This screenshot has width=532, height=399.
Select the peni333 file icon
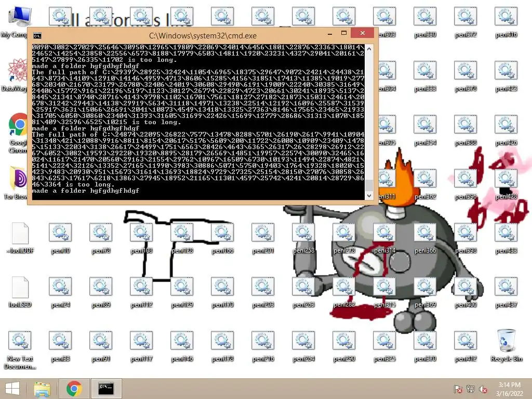click(425, 76)
